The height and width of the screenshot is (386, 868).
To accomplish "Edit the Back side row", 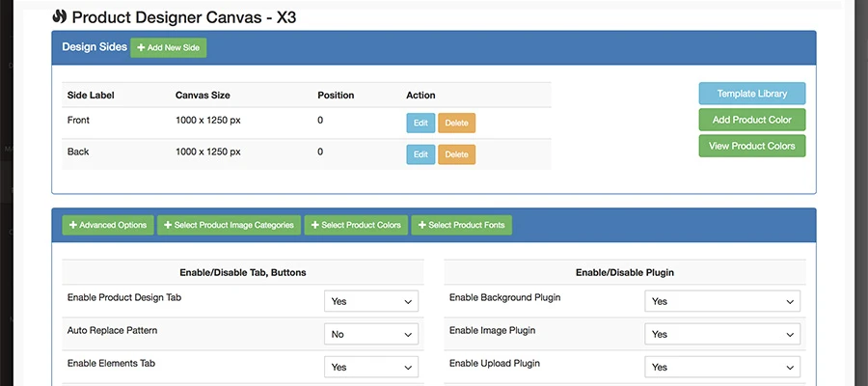I will tap(420, 154).
